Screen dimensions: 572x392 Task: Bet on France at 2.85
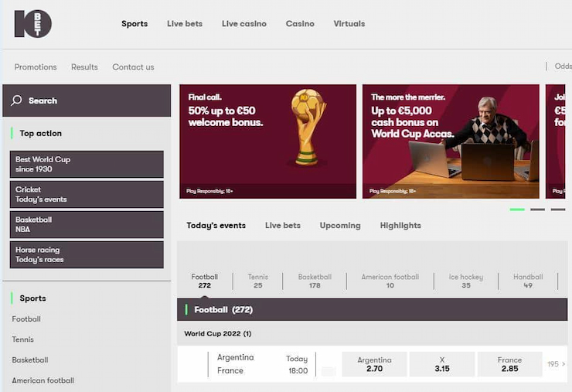(509, 364)
